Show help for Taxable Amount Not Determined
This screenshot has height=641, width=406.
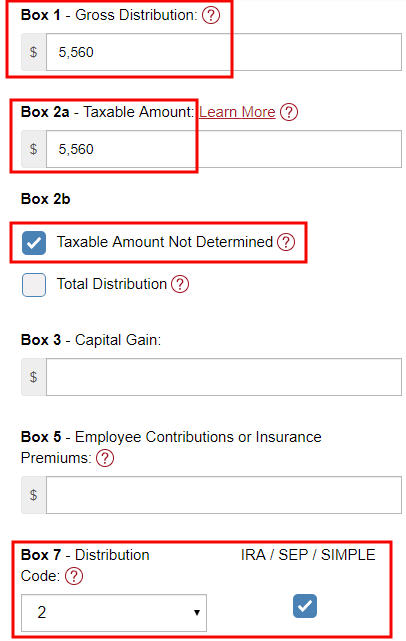coord(286,242)
